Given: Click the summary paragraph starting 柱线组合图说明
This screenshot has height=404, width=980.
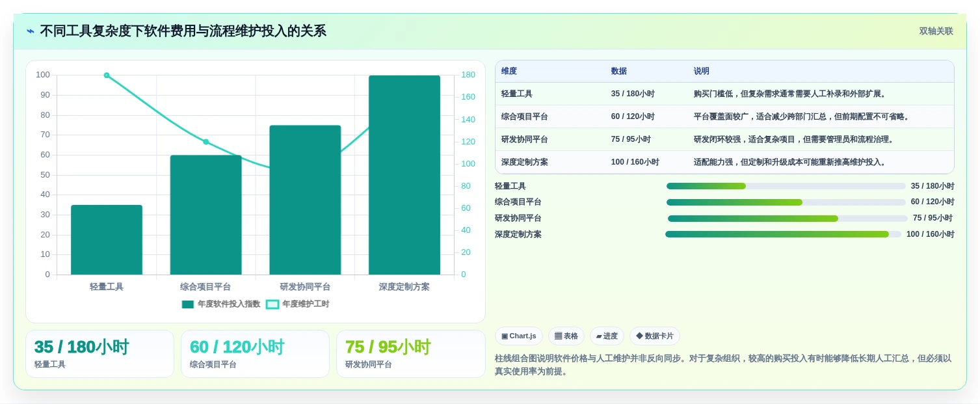Looking at the screenshot, I should click(723, 365).
